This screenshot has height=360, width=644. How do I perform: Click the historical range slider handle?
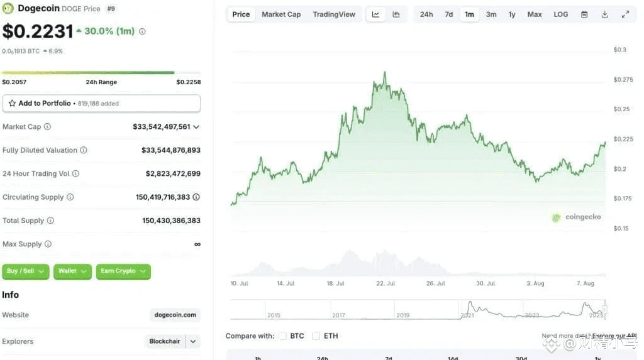click(605, 309)
